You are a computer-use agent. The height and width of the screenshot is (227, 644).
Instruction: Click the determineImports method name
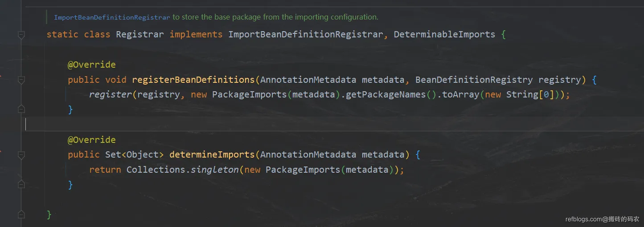(212, 155)
